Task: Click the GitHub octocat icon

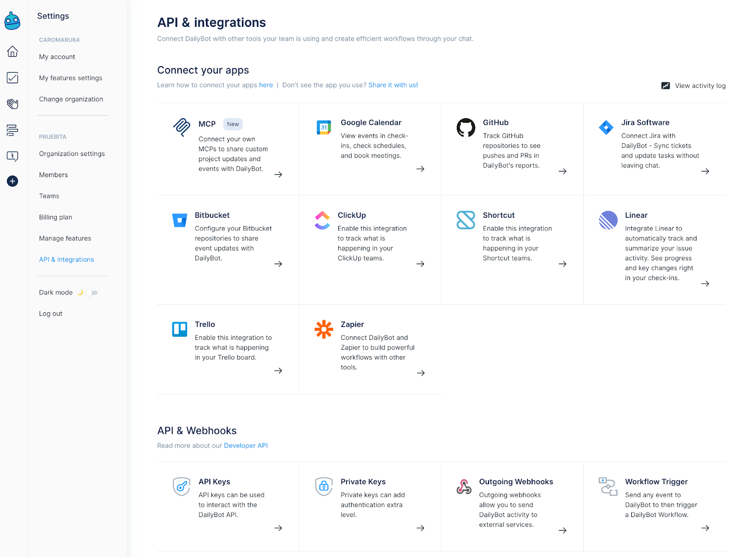Action: pos(465,128)
